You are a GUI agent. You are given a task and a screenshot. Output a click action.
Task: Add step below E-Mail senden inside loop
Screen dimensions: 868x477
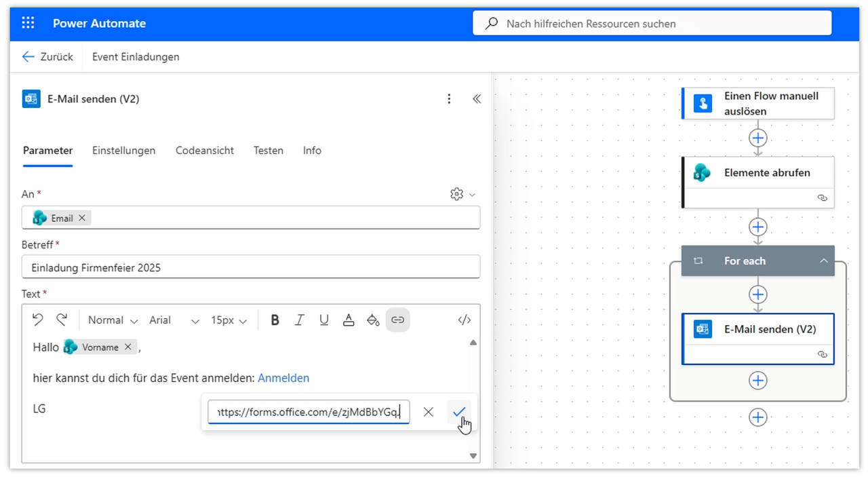tap(757, 381)
